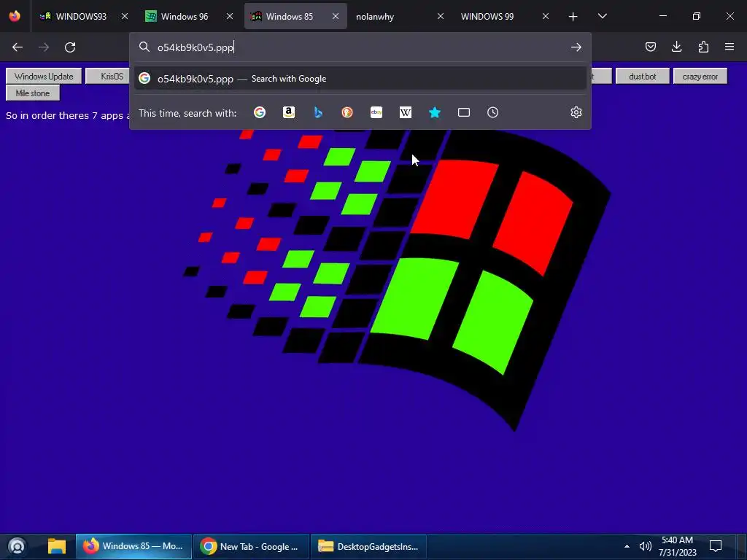747x560 pixels.
Task: Click the Go arrow in address bar
Action: point(576,47)
